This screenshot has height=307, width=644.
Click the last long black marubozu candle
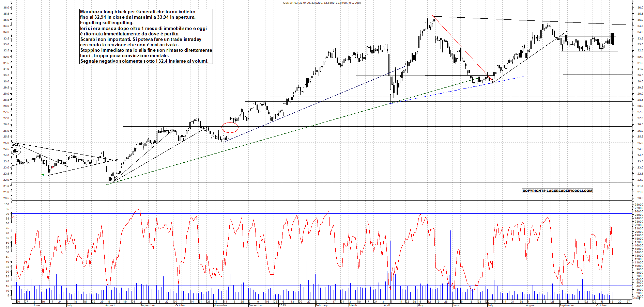click(x=613, y=39)
